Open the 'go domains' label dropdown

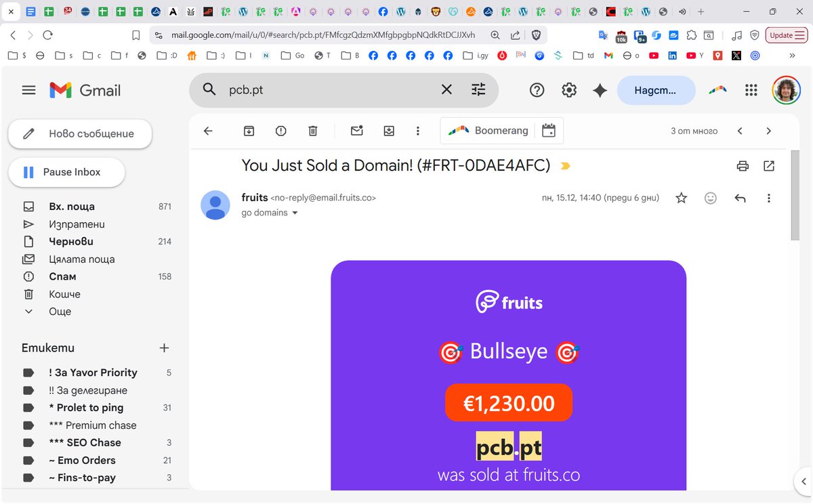pyautogui.click(x=268, y=212)
